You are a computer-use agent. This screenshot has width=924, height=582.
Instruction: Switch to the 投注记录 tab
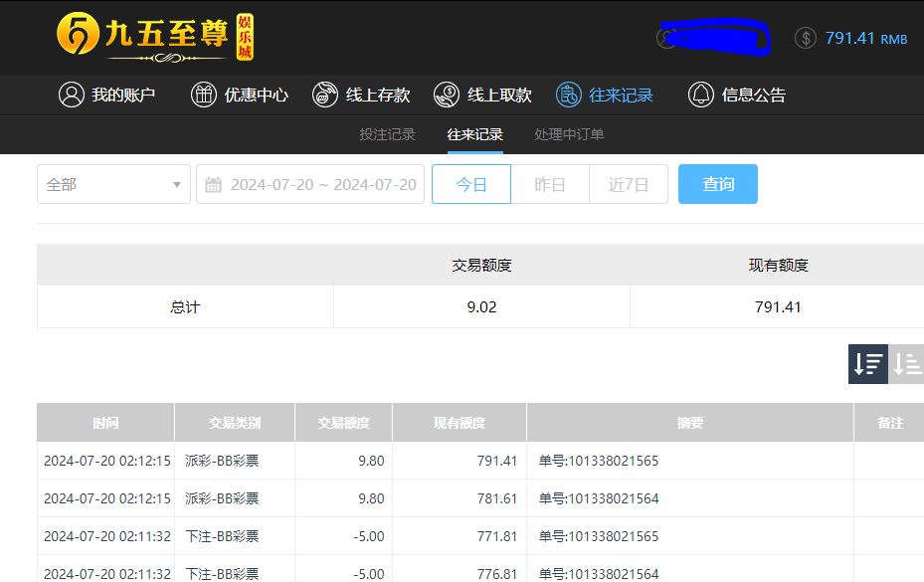[x=387, y=134]
